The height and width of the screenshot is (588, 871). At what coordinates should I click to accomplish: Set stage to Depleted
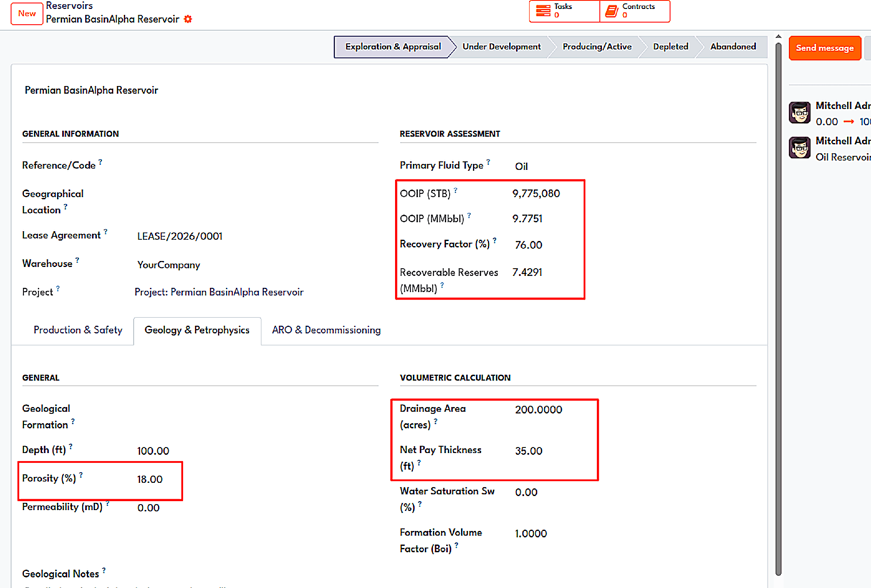(x=670, y=47)
